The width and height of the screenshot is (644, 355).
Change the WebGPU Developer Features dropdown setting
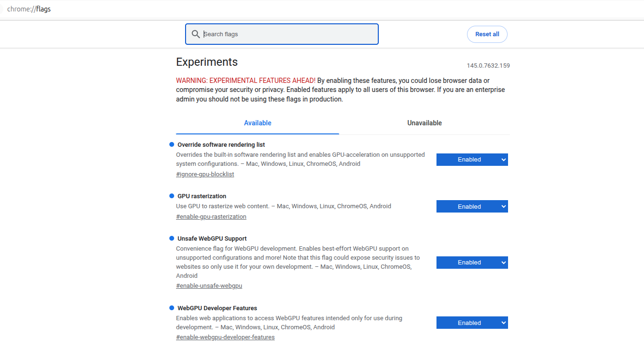pyautogui.click(x=472, y=323)
